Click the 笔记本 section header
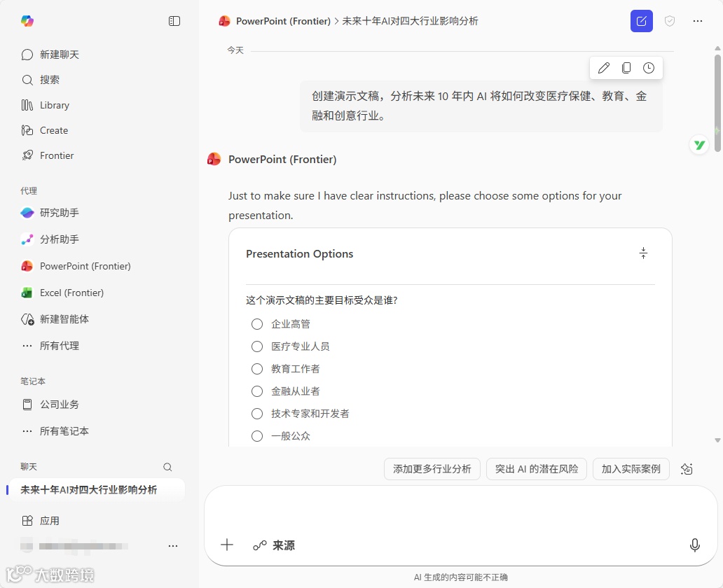Screen dimensions: 723x588 (x=33, y=381)
